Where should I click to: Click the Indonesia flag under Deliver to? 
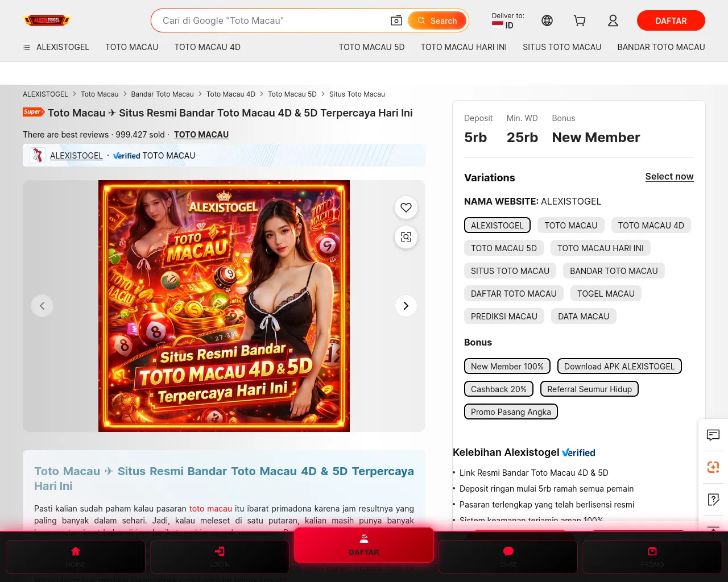click(x=498, y=25)
